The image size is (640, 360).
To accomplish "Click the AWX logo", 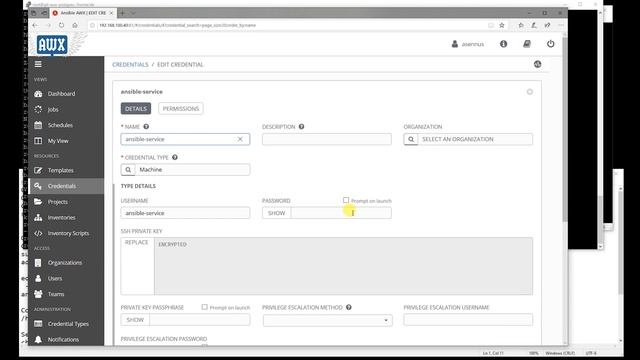I will click(52, 44).
